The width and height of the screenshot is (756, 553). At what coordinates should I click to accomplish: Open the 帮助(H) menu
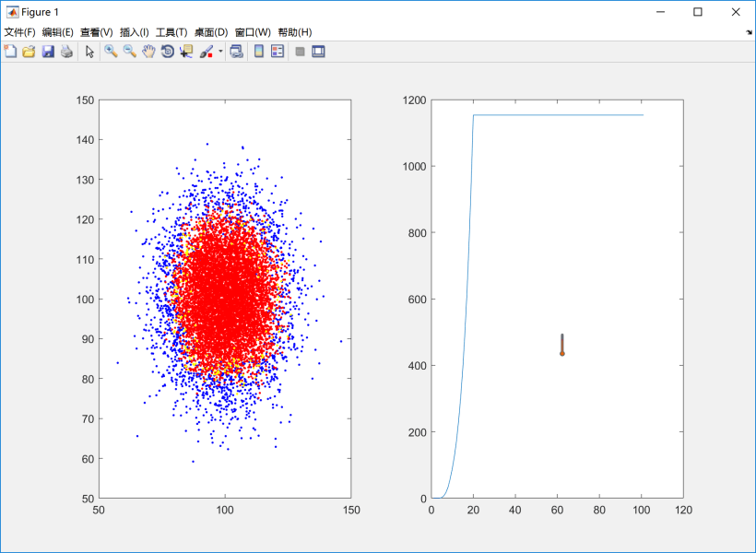point(295,32)
